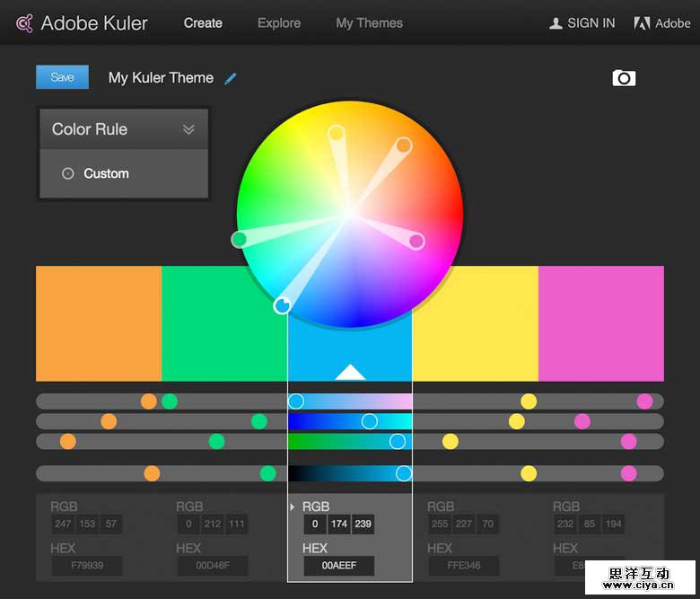Toggle the RGB disclosure triangle

click(293, 507)
